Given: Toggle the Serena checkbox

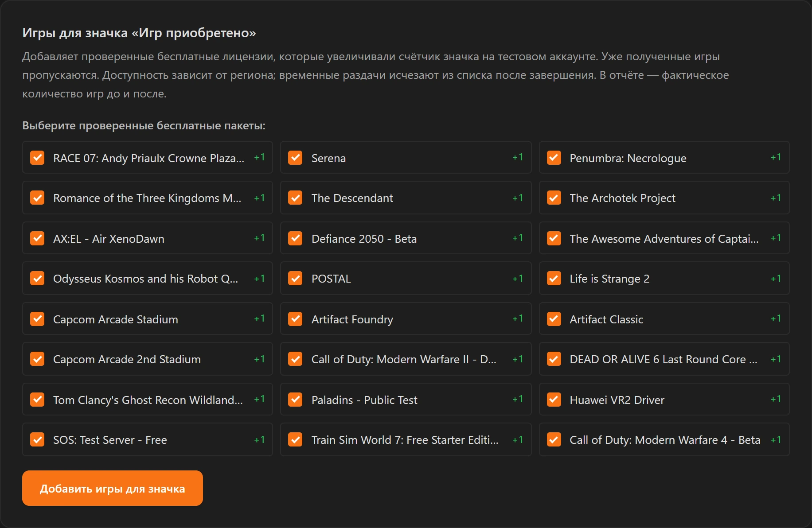Looking at the screenshot, I should click(295, 158).
